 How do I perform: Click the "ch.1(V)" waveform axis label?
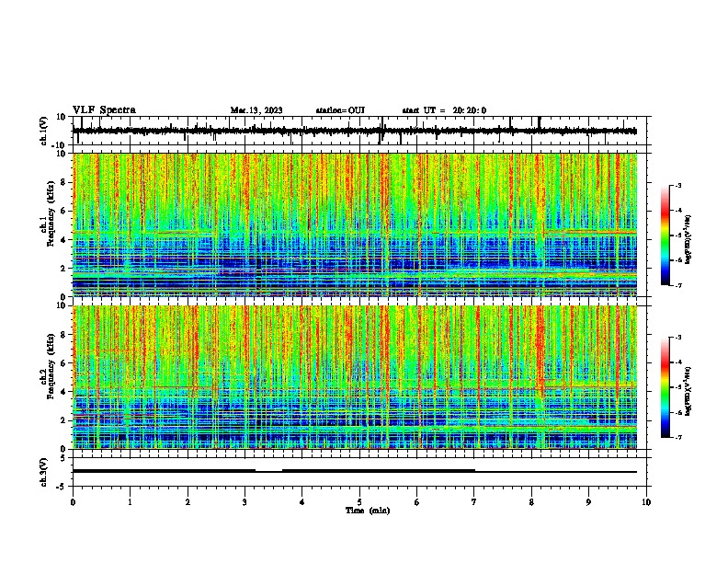coord(44,131)
